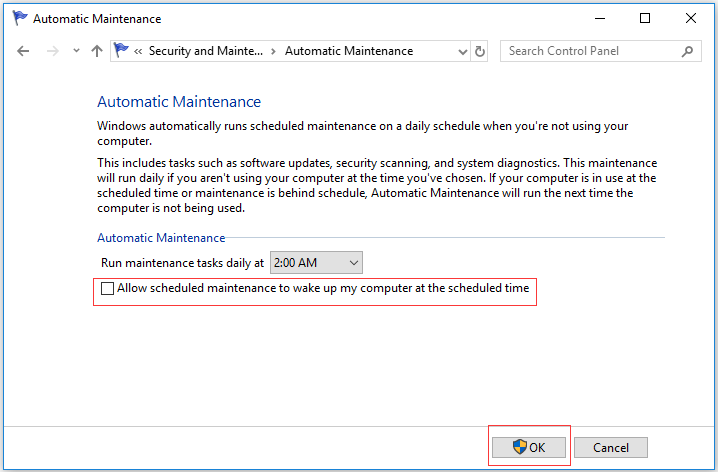Click the flag icon in address bar

pos(121,50)
